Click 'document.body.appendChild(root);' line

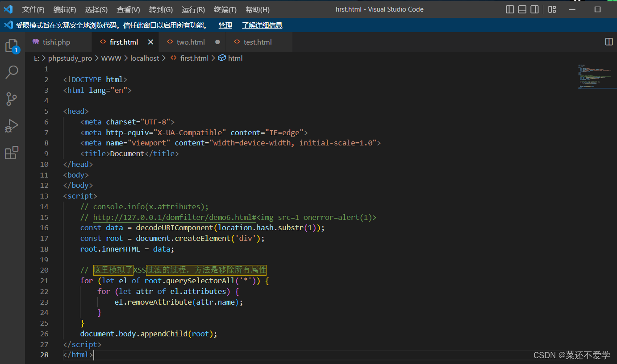[149, 334]
